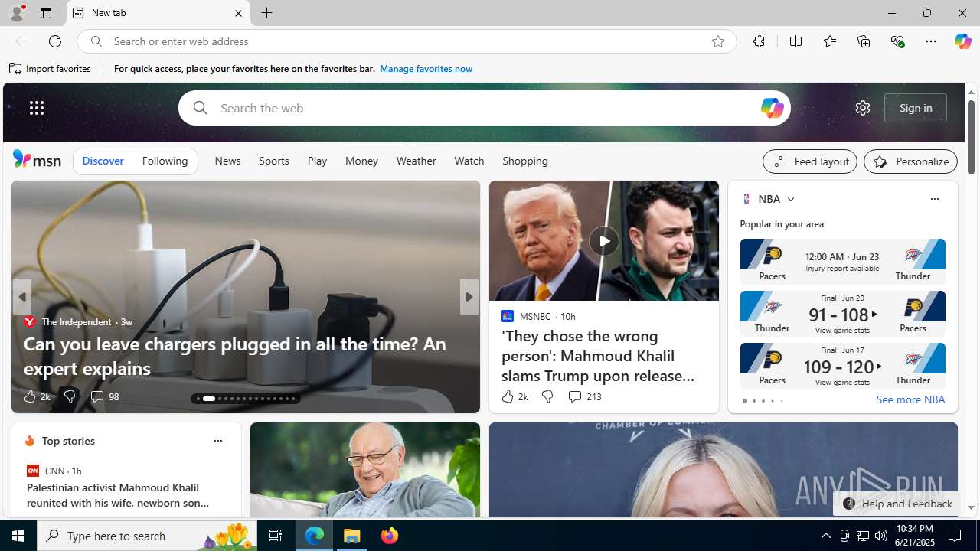The image size is (980, 551).
Task: Toggle Split screen view
Action: pyautogui.click(x=795, y=41)
